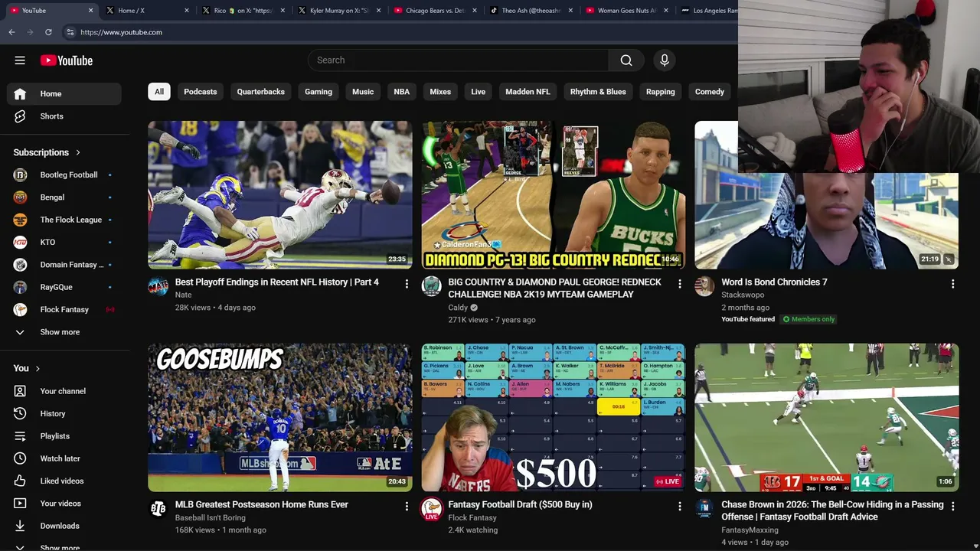Open more options for Fantasy Football Draft video
The width and height of the screenshot is (980, 551).
click(x=679, y=507)
